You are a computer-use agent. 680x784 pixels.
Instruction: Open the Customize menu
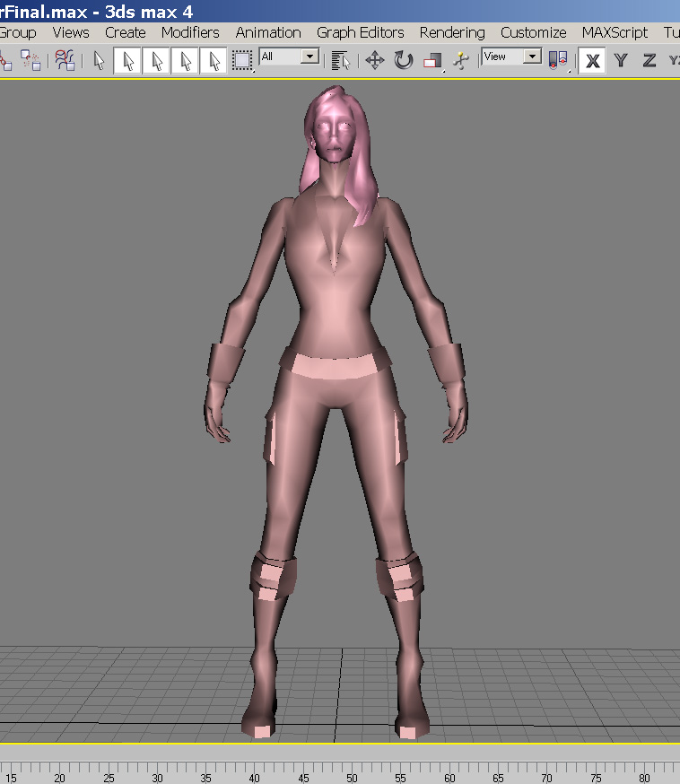tap(534, 32)
